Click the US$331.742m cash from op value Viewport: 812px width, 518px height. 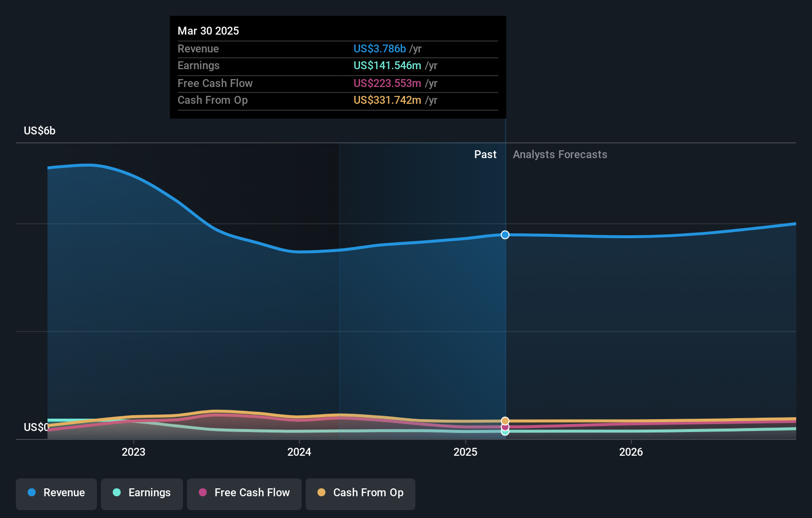(387, 100)
